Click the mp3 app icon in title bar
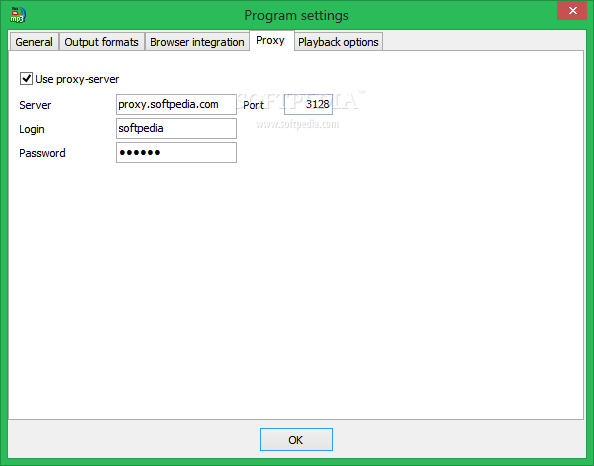This screenshot has height=466, width=594. pos(17,15)
